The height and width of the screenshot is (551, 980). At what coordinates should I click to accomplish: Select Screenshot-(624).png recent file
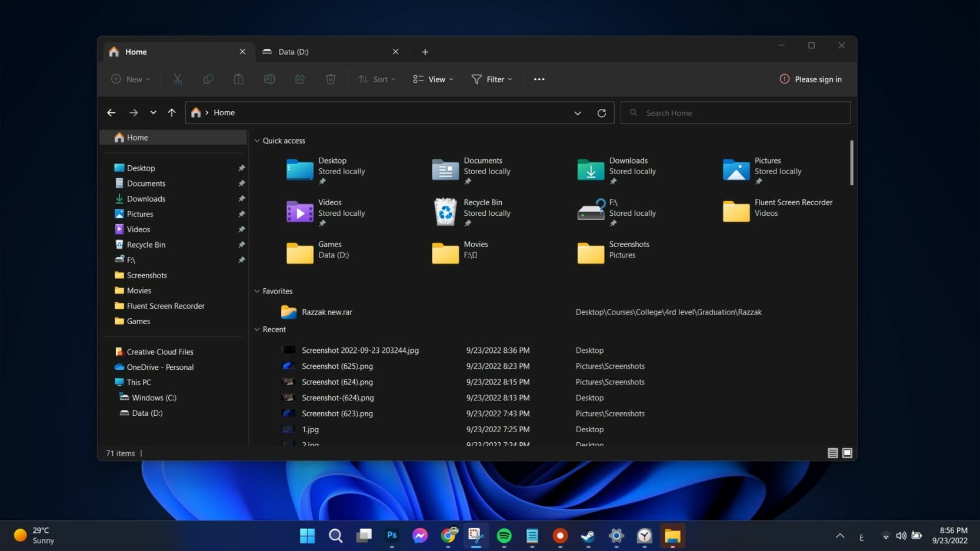click(338, 398)
